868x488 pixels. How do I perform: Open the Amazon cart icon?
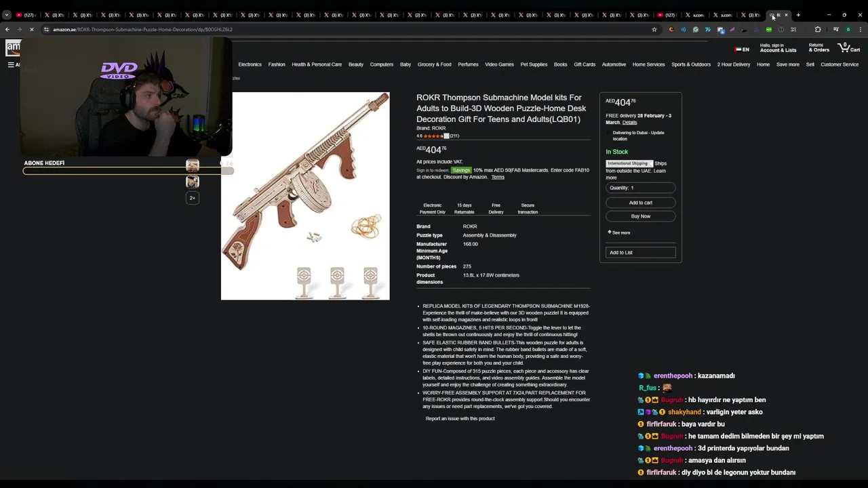[x=848, y=47]
